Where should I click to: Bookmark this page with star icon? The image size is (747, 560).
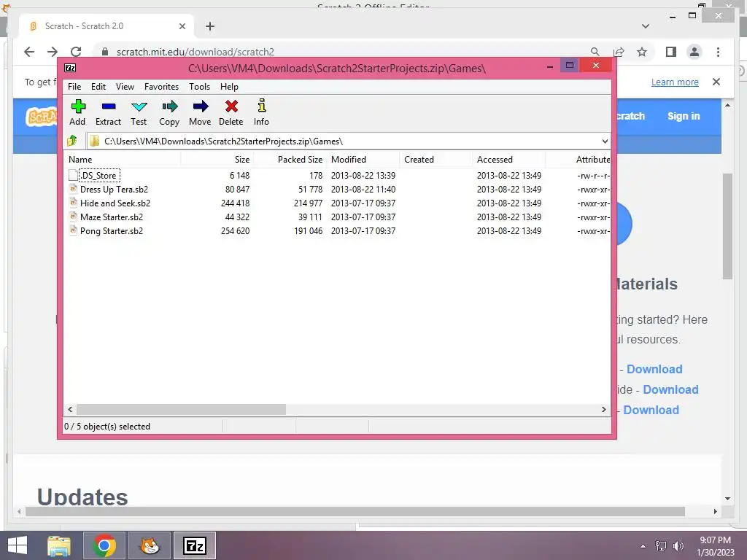pos(642,52)
